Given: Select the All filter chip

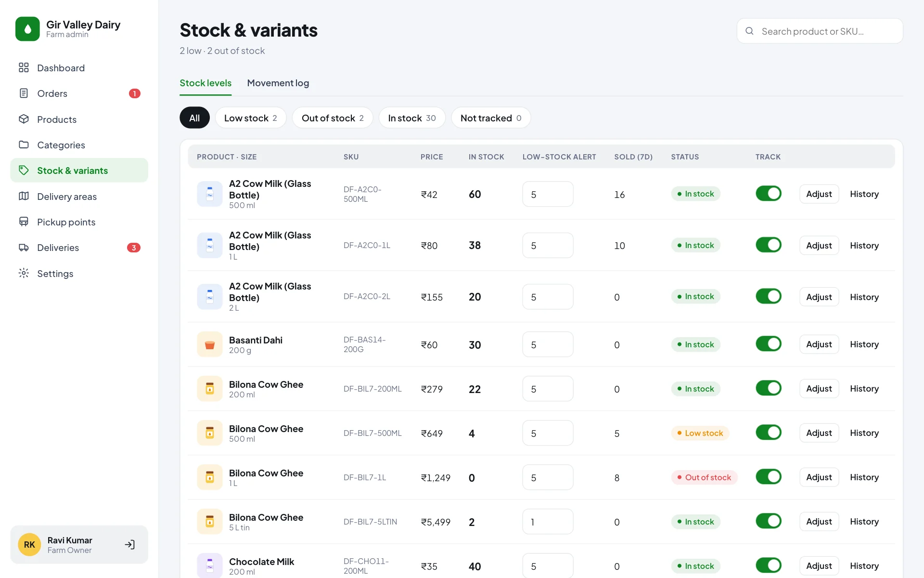Looking at the screenshot, I should (194, 118).
